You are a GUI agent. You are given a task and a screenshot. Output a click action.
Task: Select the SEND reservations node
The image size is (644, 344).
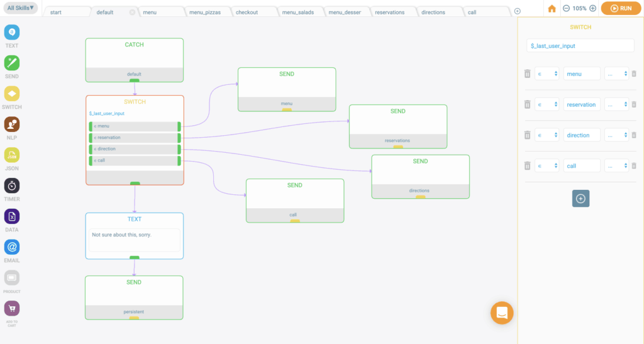pyautogui.click(x=398, y=126)
